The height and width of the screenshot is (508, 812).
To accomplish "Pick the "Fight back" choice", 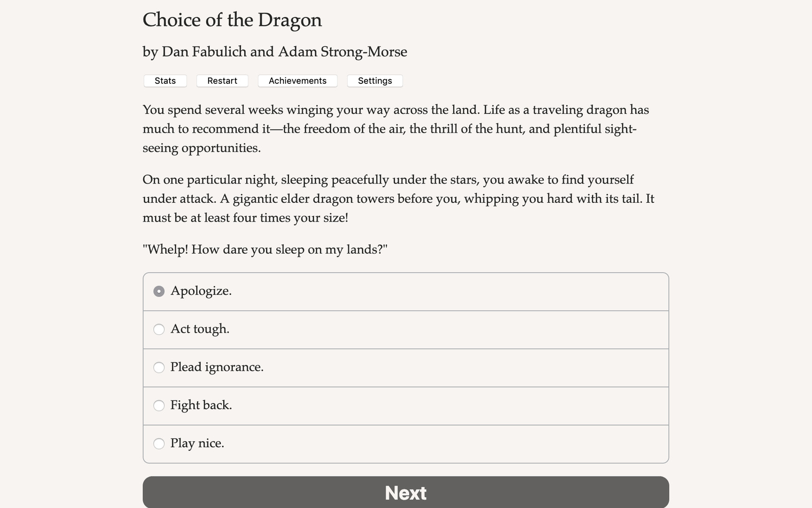I will tap(159, 405).
